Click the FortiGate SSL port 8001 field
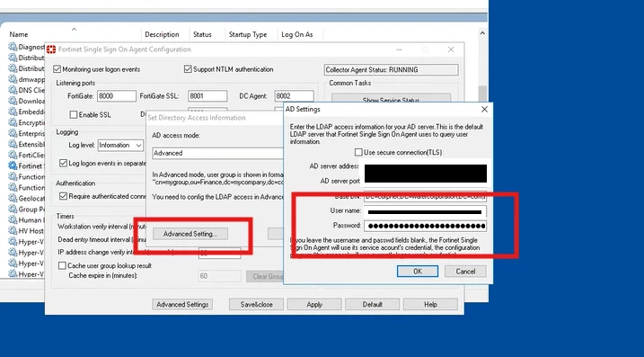The height and width of the screenshot is (357, 644). tap(207, 96)
